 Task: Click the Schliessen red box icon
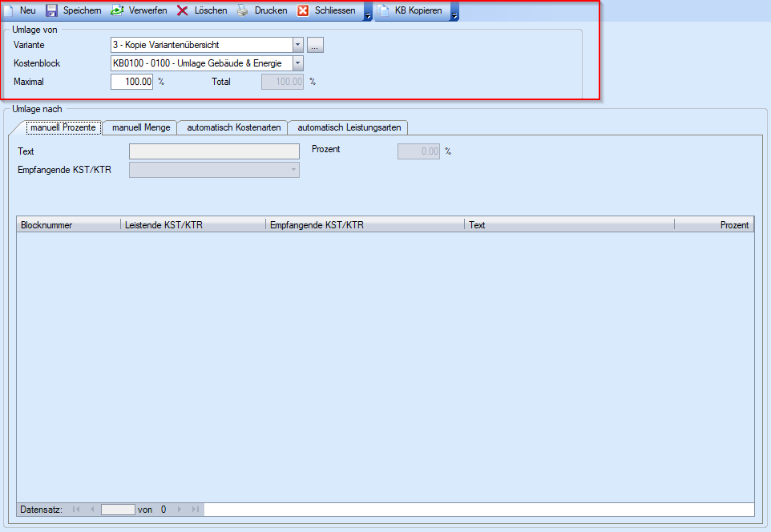(303, 10)
